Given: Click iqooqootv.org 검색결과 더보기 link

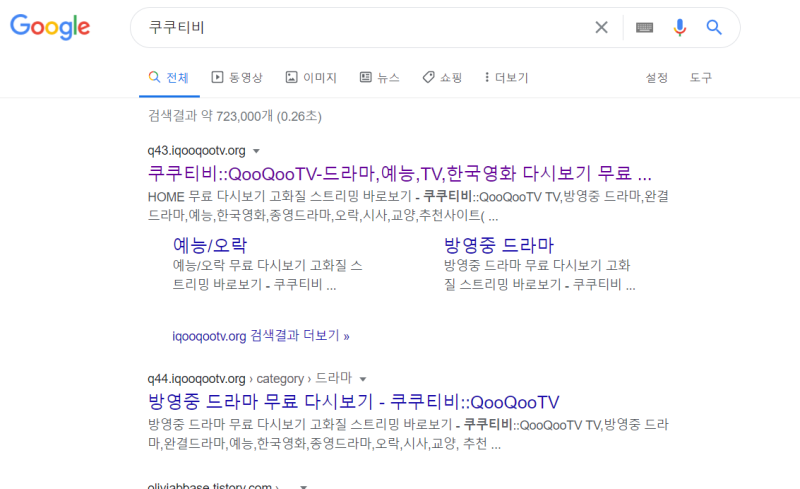Looking at the screenshot, I should [x=261, y=336].
